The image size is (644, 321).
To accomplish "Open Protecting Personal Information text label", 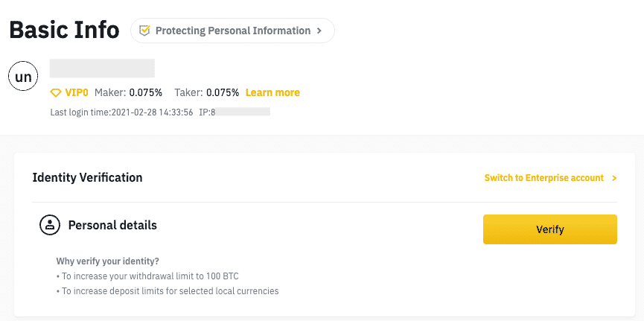I will [233, 31].
